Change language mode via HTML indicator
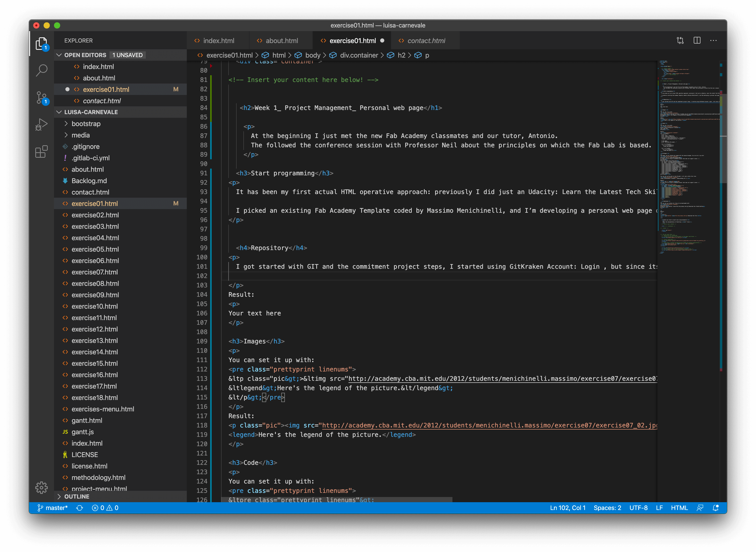 (679, 508)
